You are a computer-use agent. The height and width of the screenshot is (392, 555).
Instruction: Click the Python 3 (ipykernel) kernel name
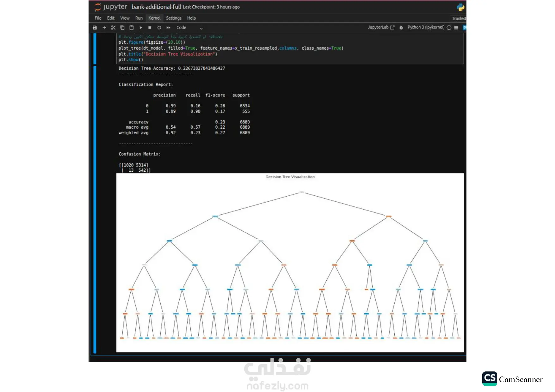click(426, 28)
